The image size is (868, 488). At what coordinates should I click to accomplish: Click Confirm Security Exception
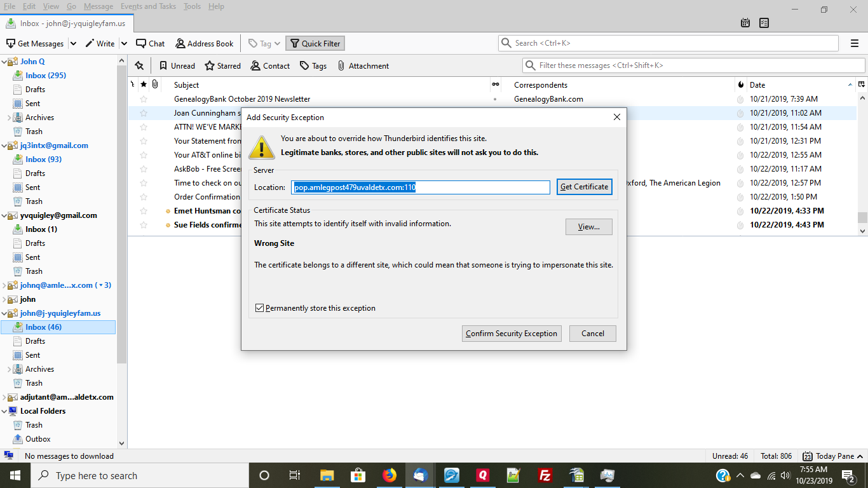[x=512, y=334]
